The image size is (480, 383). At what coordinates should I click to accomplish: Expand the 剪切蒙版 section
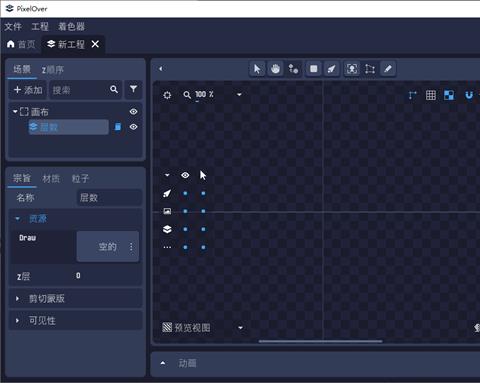(17, 299)
